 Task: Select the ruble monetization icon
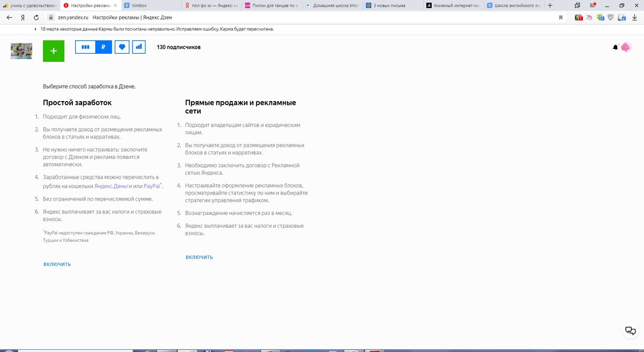point(103,47)
